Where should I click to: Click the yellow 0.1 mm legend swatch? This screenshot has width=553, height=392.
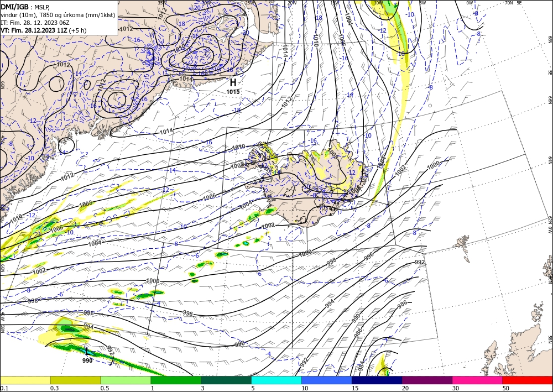(25, 380)
